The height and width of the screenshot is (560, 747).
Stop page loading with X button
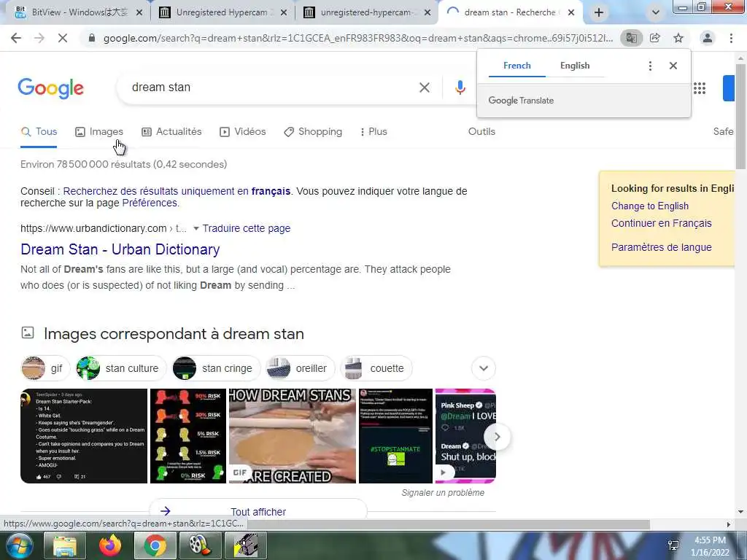click(63, 38)
